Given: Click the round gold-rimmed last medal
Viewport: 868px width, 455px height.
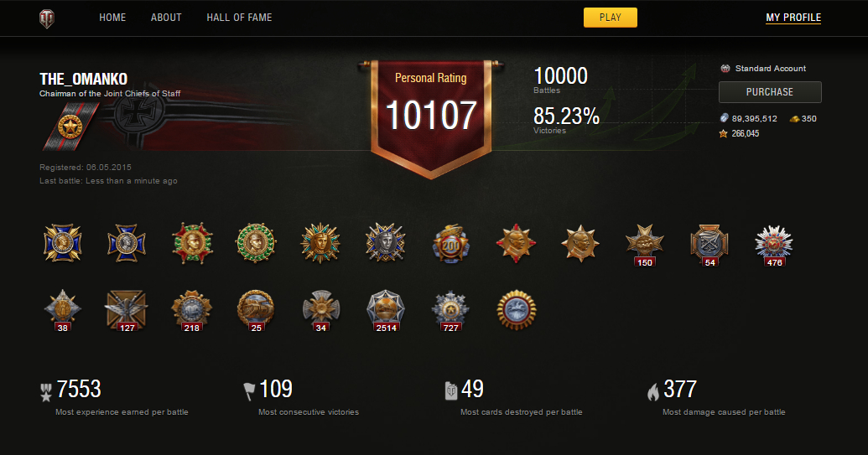Looking at the screenshot, I should coord(517,309).
